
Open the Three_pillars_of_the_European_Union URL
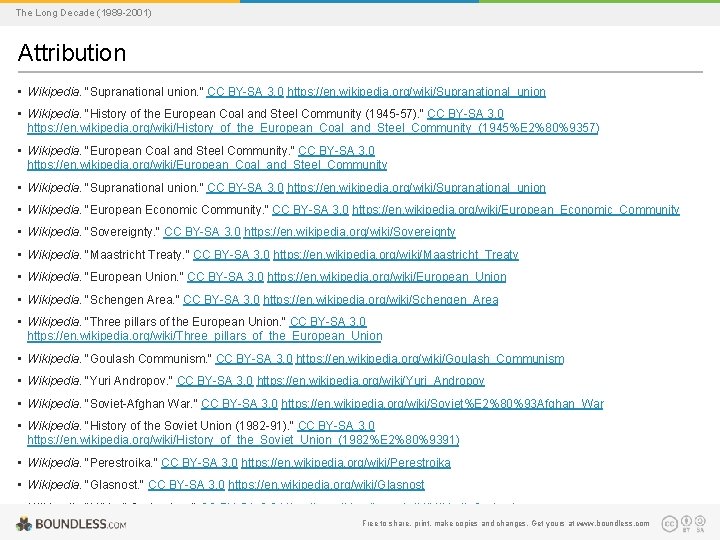pyautogui.click(x=205, y=336)
